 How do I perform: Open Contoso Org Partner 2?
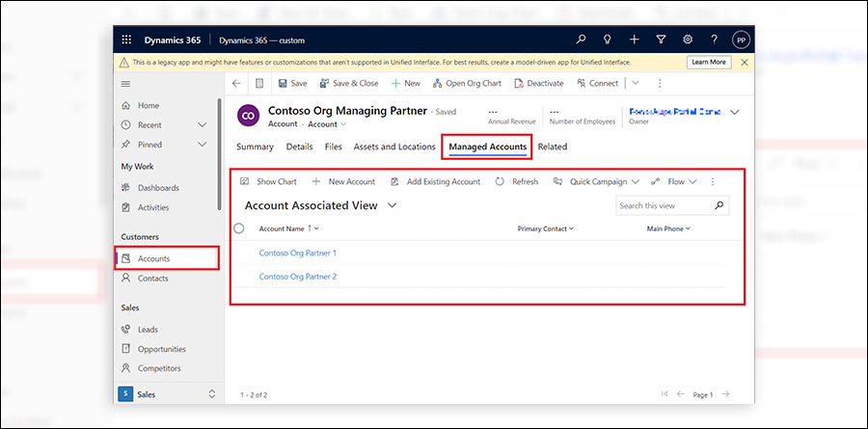(x=298, y=277)
